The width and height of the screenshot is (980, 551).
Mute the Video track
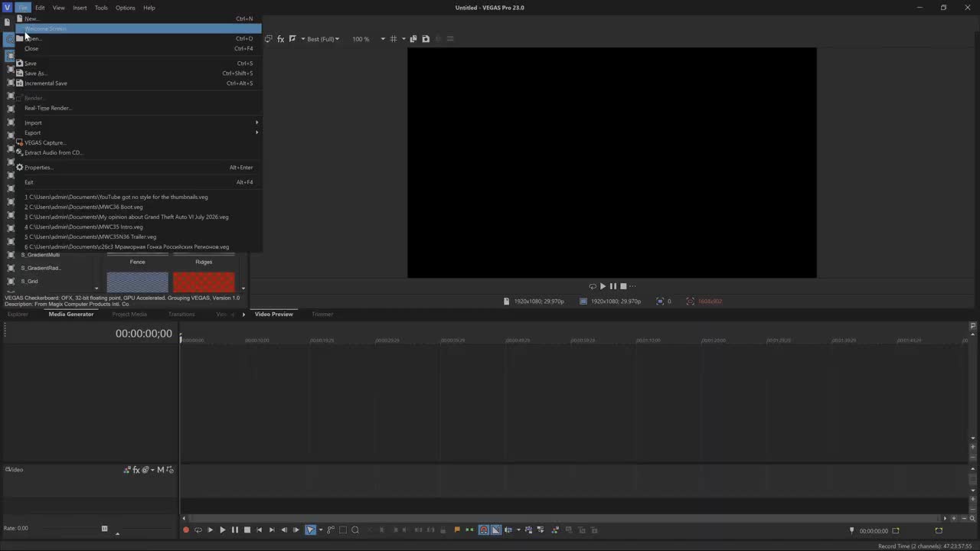click(x=161, y=470)
